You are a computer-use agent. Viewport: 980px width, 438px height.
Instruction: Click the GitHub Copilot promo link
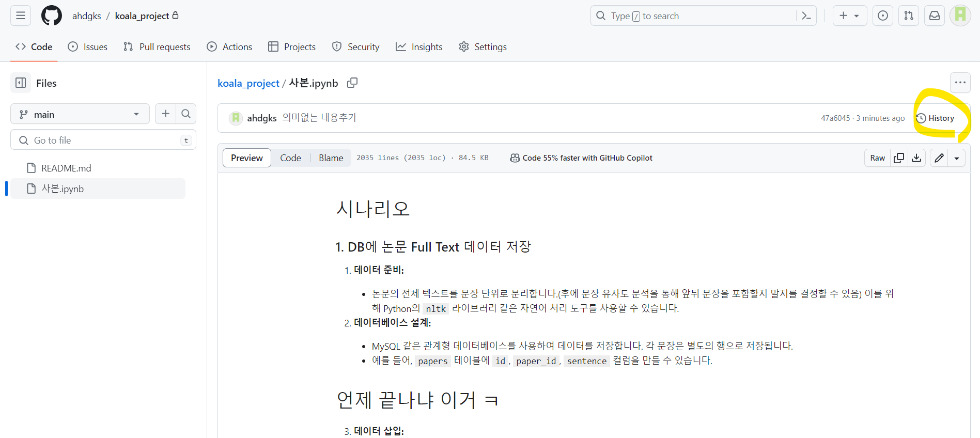point(581,158)
